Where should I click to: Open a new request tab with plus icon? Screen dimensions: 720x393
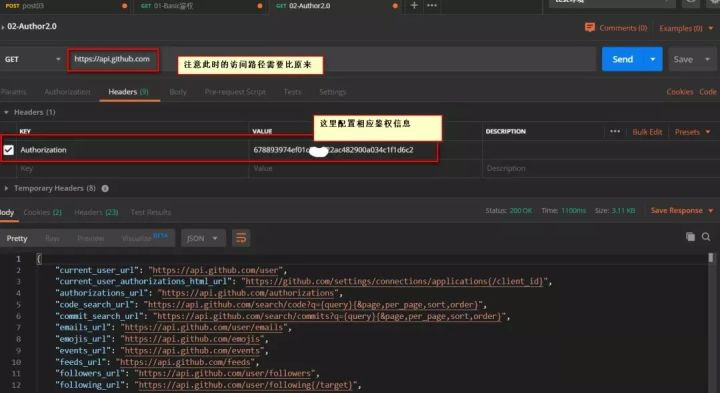[x=414, y=6]
